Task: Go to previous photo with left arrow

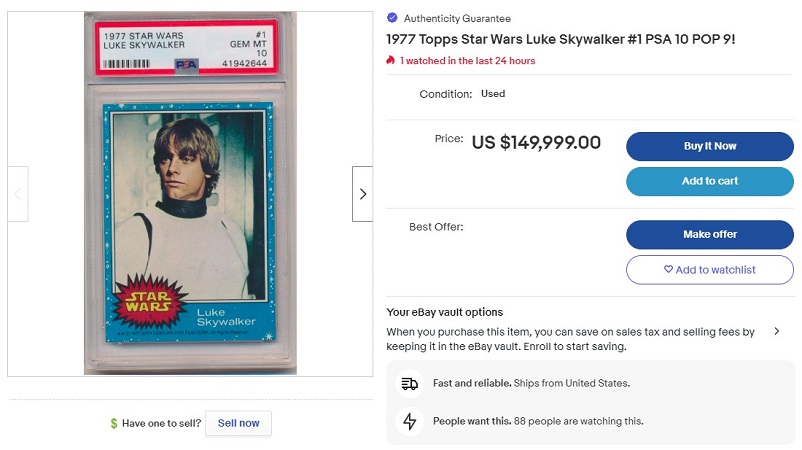Action: (18, 194)
